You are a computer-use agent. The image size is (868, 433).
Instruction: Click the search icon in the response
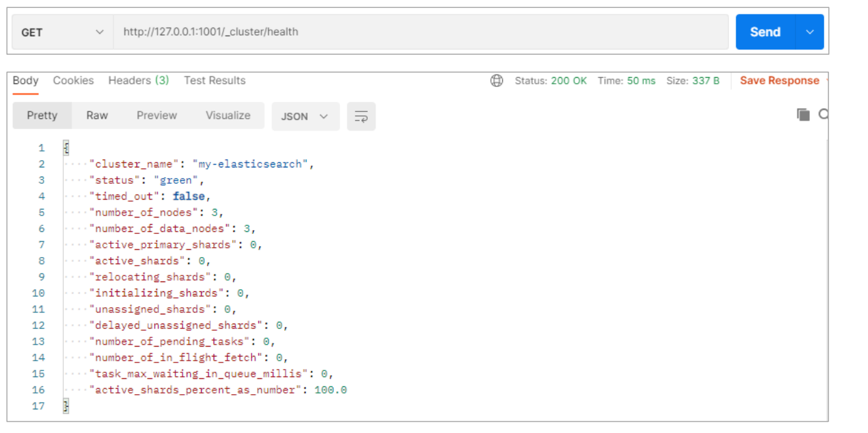823,115
